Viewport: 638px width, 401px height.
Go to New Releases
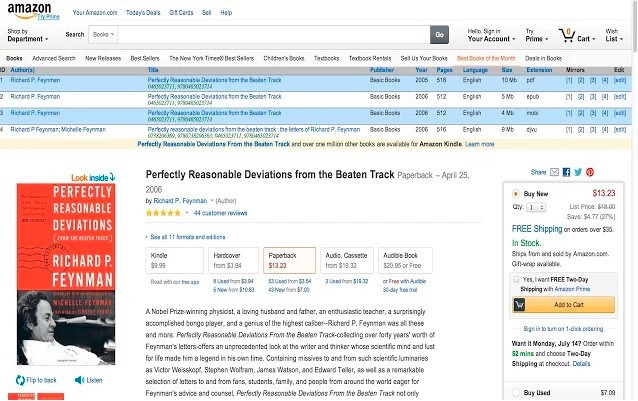[x=103, y=58]
